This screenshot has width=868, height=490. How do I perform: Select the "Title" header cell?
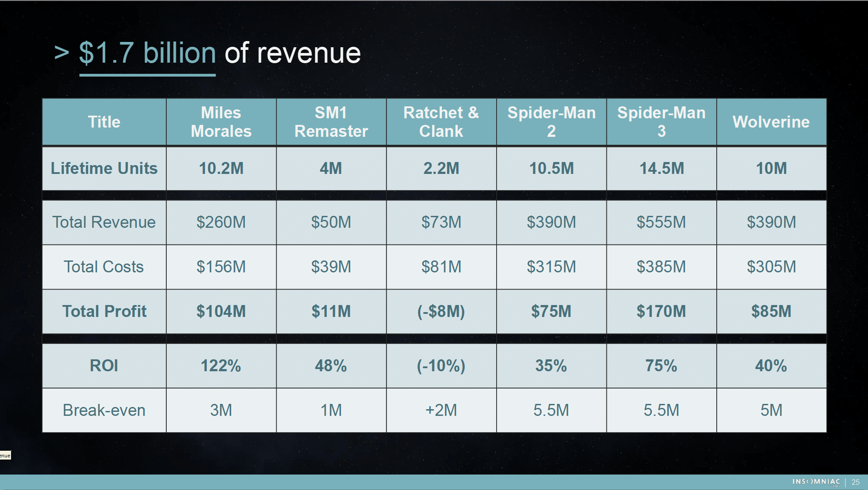click(x=104, y=122)
